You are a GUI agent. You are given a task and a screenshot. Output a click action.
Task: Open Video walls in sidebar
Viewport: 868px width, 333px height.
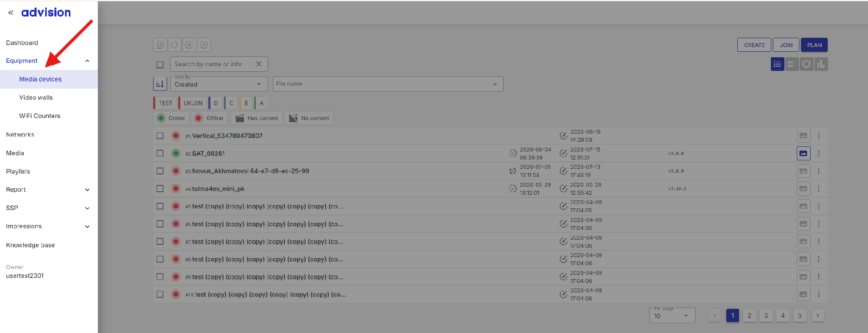pyautogui.click(x=36, y=98)
